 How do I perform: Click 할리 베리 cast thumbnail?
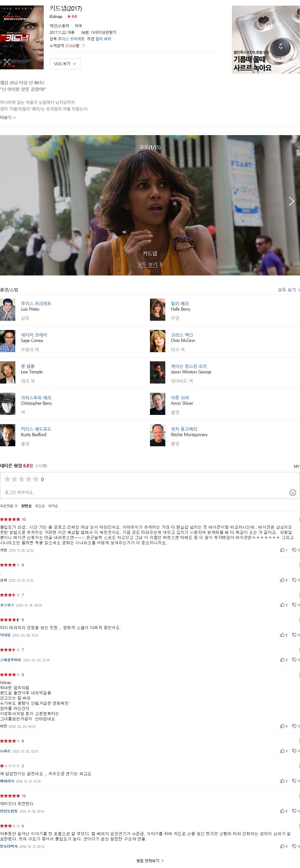[157, 310]
